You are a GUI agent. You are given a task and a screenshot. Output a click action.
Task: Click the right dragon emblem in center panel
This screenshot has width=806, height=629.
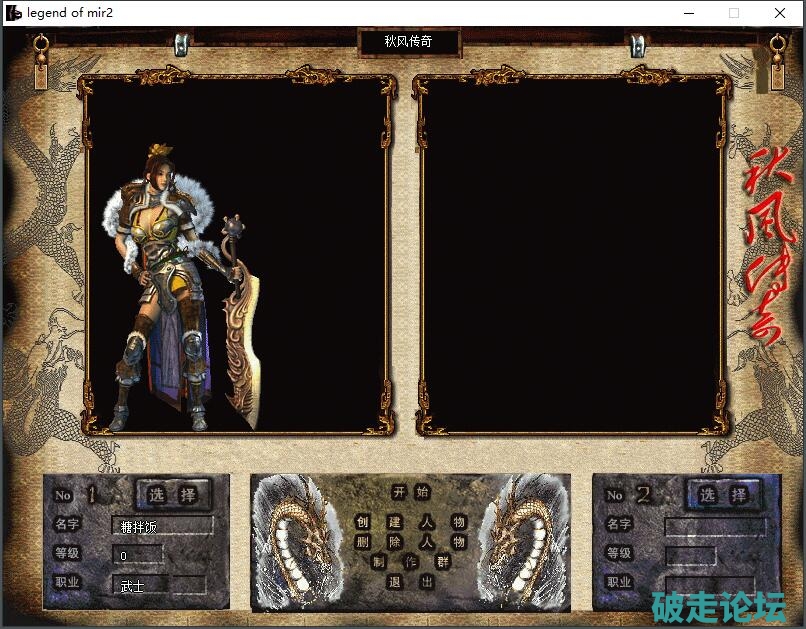tap(524, 540)
